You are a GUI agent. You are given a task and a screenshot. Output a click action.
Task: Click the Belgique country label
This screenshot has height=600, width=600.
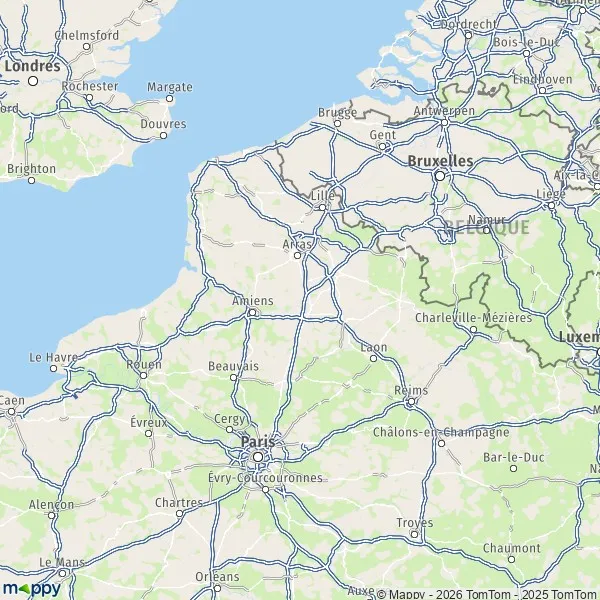486,227
